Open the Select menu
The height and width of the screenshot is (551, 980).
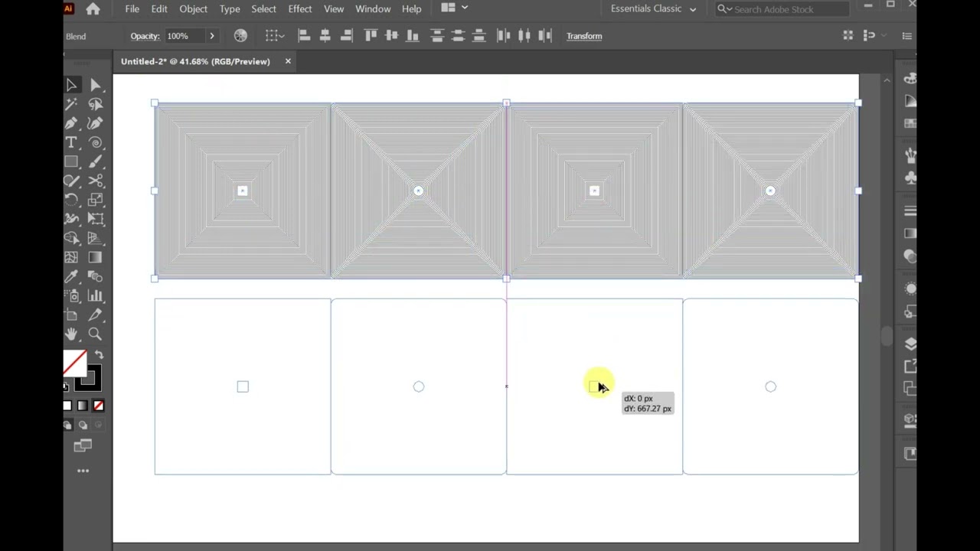tap(263, 8)
